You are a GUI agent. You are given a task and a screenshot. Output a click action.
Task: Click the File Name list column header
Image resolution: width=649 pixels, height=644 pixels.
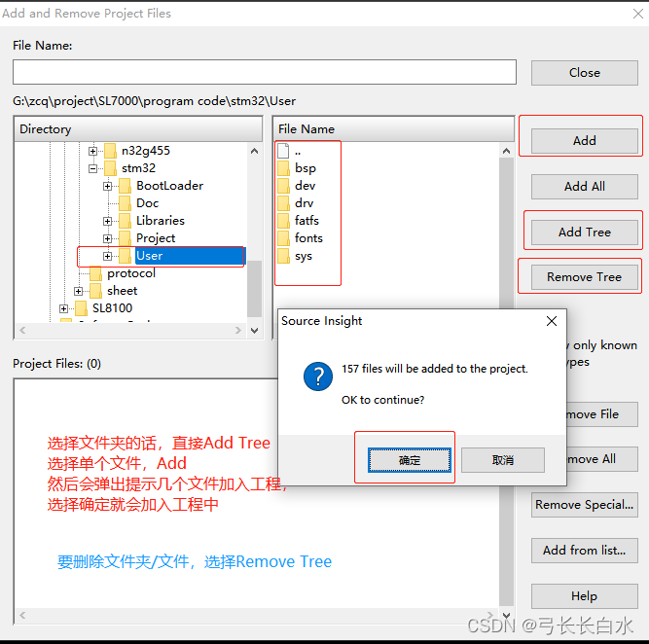(393, 129)
